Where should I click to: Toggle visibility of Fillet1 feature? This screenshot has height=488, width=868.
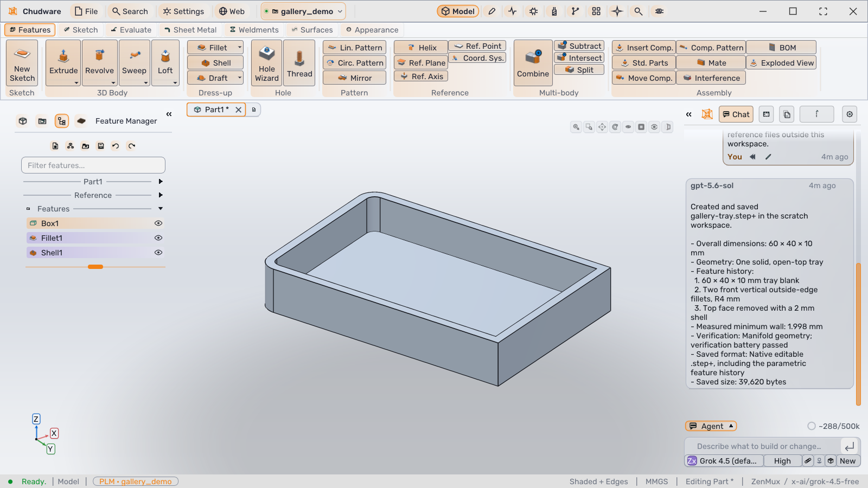[158, 238]
